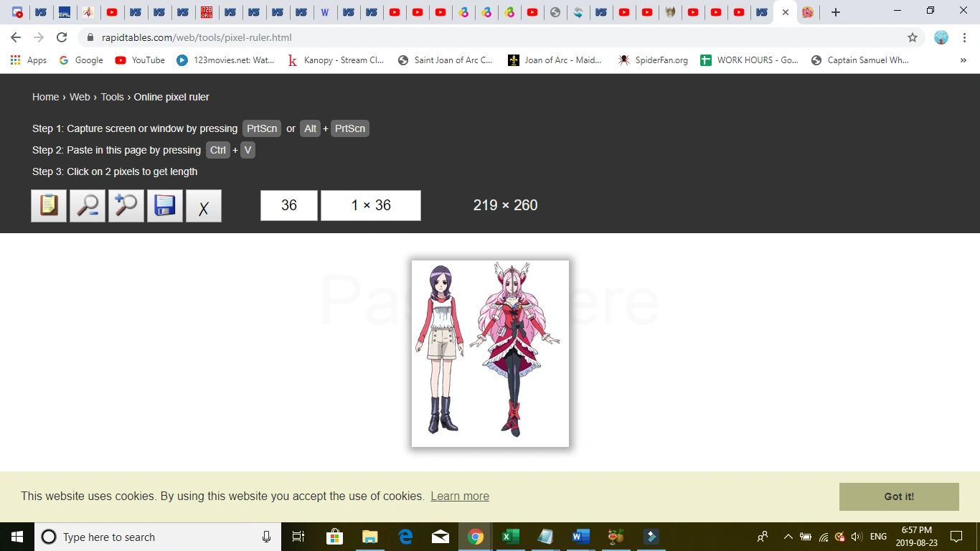Click the image size text 219 × 260
The height and width of the screenshot is (551, 980).
pos(505,205)
